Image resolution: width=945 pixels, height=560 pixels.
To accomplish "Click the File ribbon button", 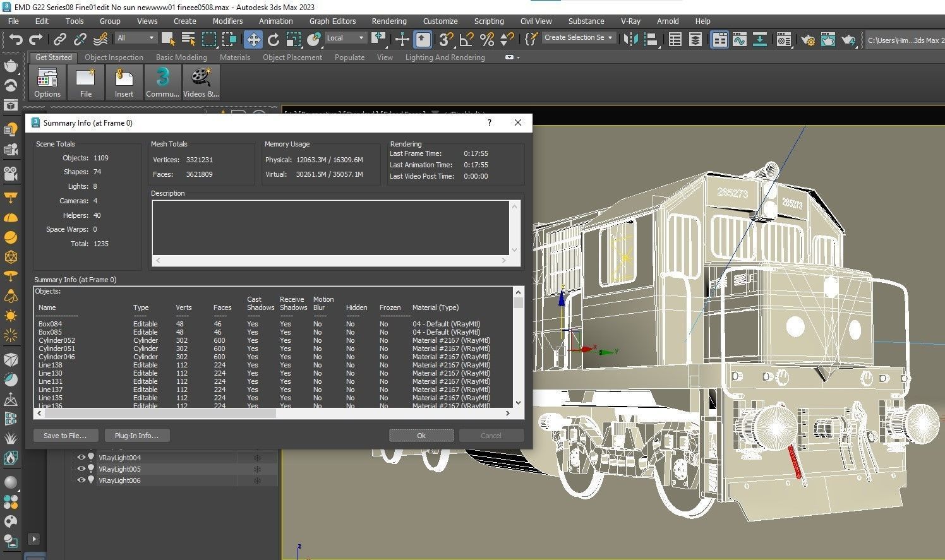I will [85, 83].
